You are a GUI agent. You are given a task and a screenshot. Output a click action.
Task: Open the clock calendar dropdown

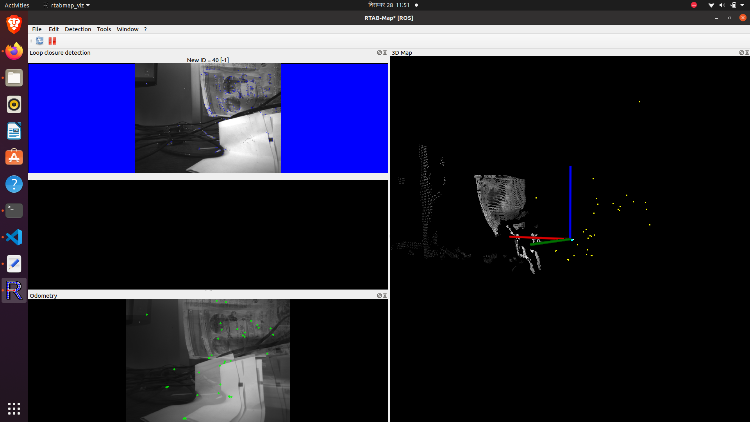(x=375, y=5)
